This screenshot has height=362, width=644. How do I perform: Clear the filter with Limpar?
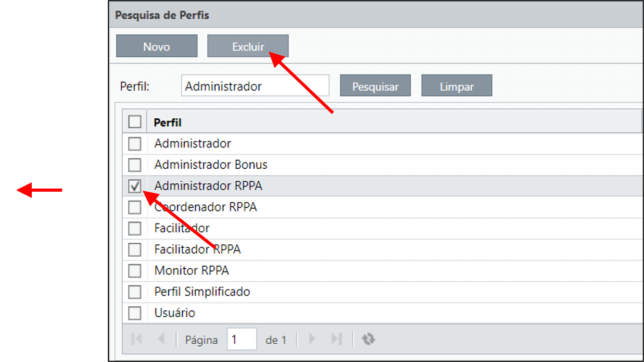pyautogui.click(x=457, y=85)
